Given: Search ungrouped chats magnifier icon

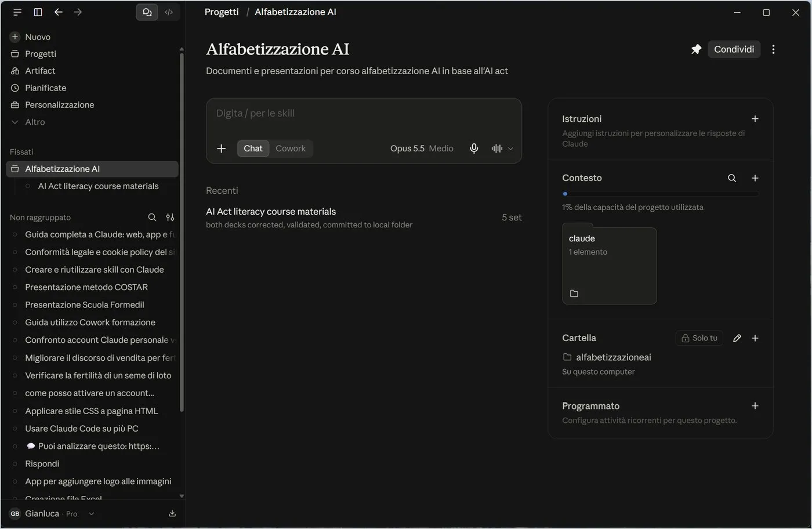Looking at the screenshot, I should (x=152, y=218).
